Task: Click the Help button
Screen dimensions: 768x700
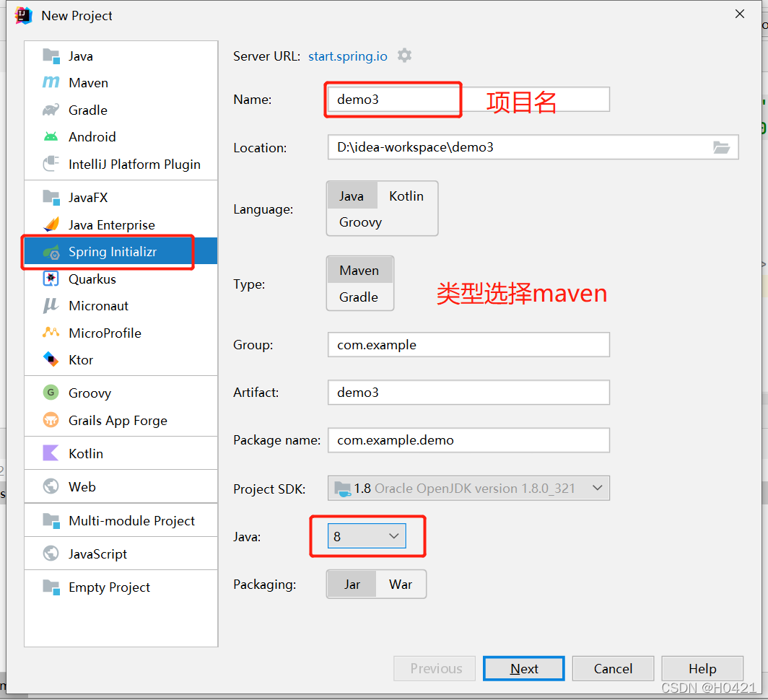Action: click(x=702, y=669)
